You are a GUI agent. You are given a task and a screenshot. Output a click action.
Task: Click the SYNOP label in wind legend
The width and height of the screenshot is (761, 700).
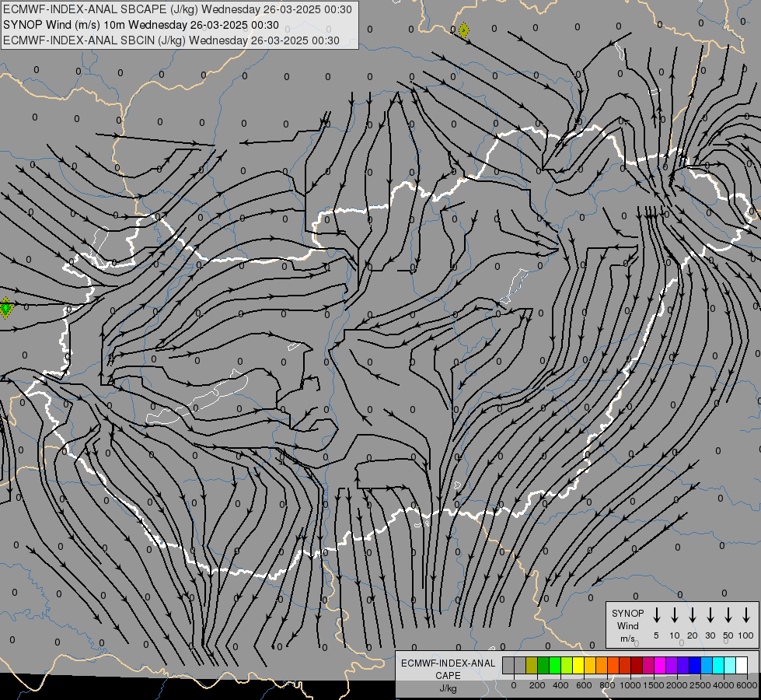click(627, 613)
